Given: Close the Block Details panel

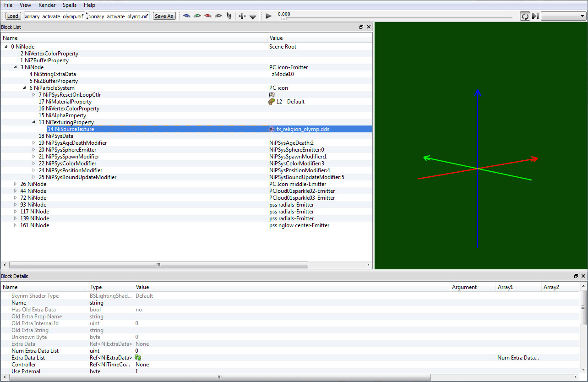Looking at the screenshot, I should click(x=583, y=276).
